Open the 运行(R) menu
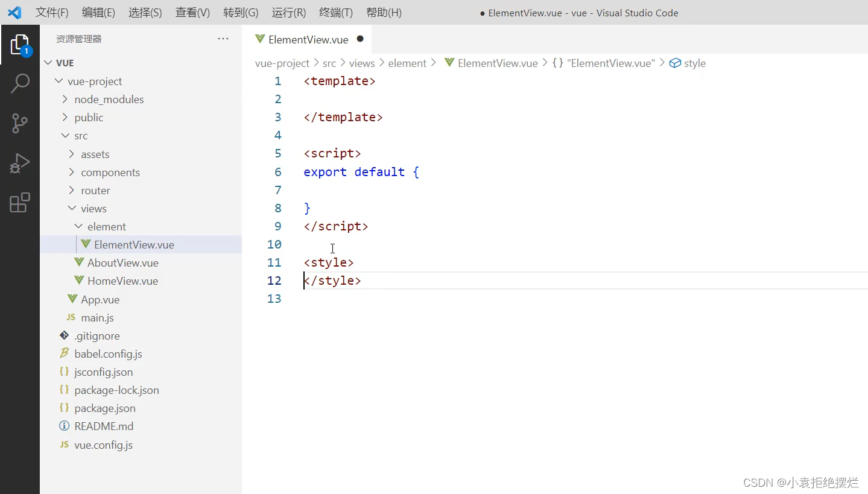 point(289,13)
